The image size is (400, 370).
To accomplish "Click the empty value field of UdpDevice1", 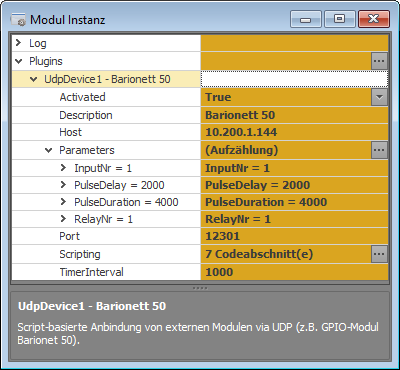I will click(294, 79).
